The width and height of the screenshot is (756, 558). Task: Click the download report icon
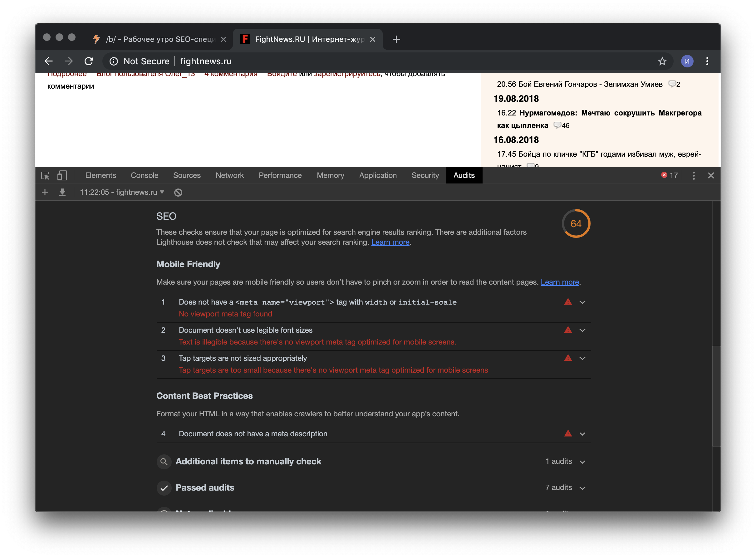(62, 192)
